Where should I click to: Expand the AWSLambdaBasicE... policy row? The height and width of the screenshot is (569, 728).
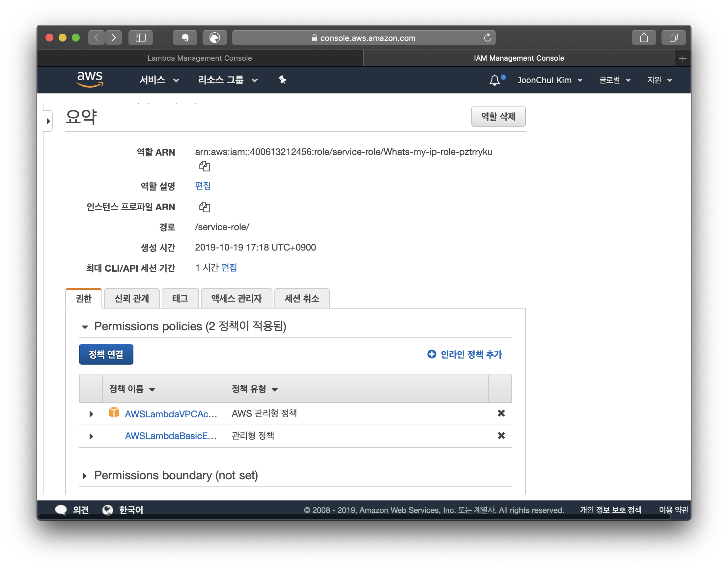[x=91, y=436]
